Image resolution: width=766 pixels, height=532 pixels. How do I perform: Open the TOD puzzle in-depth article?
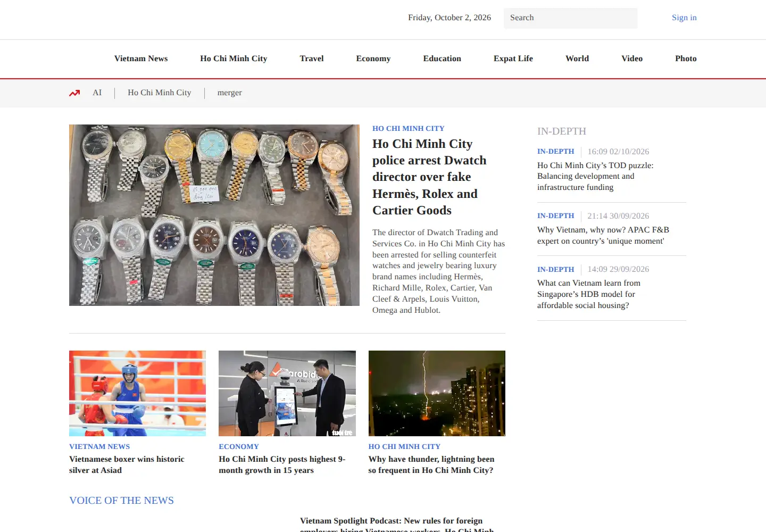click(595, 176)
